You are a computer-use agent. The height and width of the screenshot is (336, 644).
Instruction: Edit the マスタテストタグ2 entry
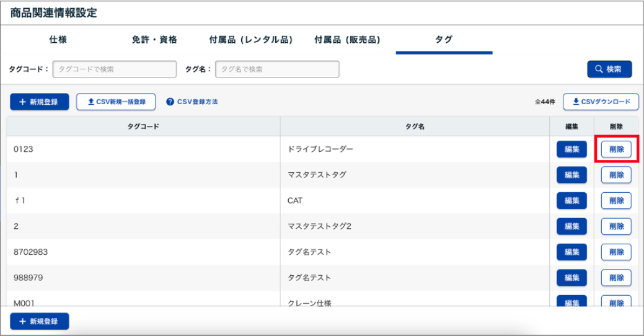coord(571,226)
